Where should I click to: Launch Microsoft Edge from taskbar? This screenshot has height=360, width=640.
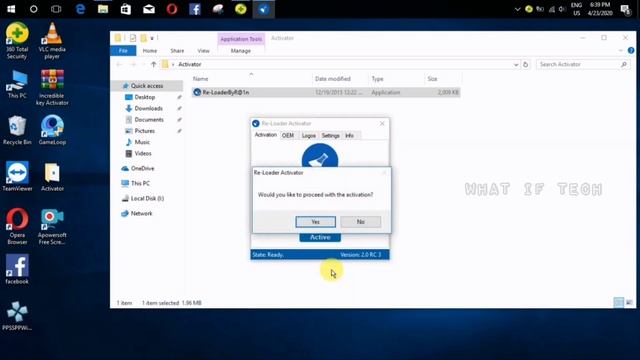click(x=80, y=9)
